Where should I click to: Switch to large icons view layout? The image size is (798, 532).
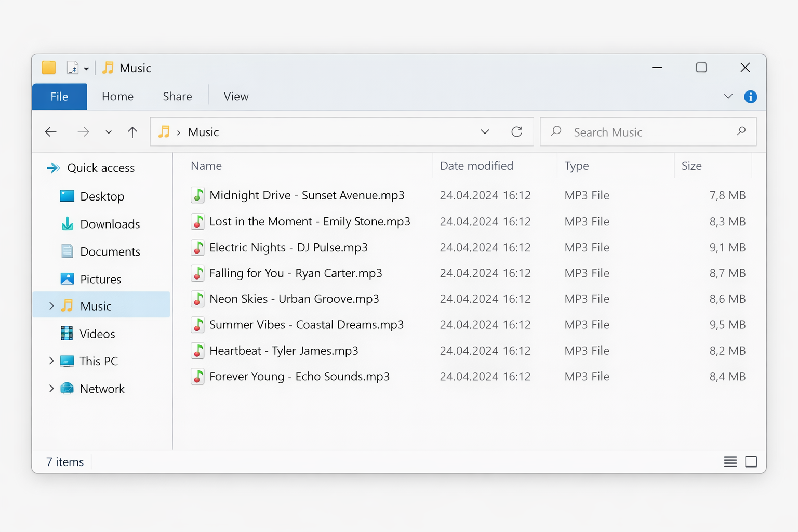[751, 462]
